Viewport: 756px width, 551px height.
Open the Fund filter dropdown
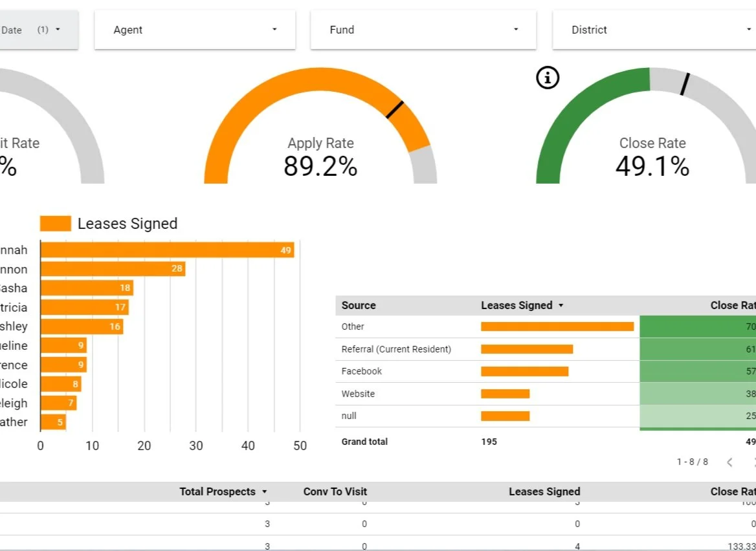[x=424, y=29]
